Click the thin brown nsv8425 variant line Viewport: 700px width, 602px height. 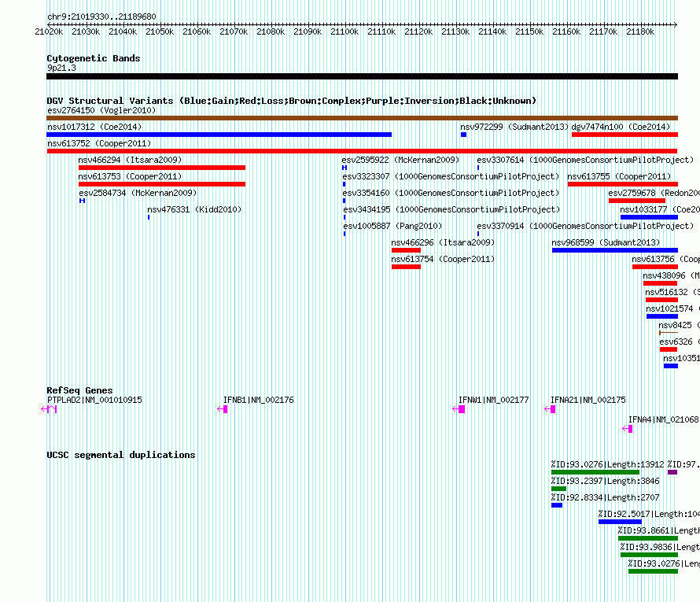(x=669, y=333)
